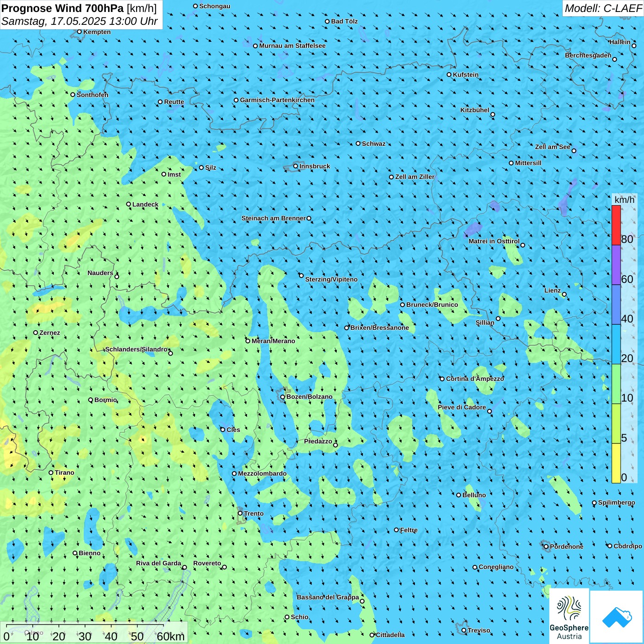
Task: Click the Schongau label
Action: pos(215,6)
